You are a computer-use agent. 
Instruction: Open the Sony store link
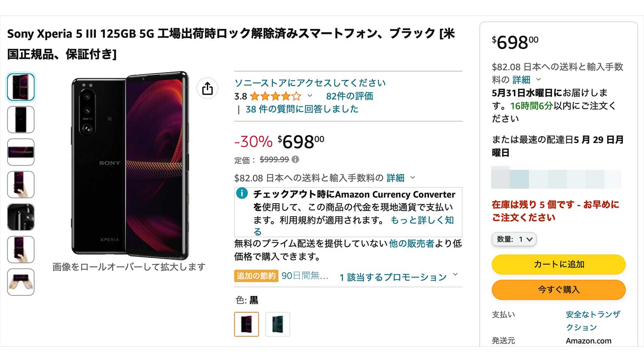[x=310, y=83]
